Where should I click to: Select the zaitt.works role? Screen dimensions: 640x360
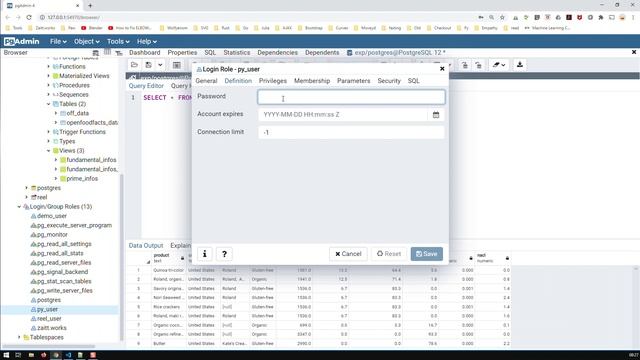point(51,328)
